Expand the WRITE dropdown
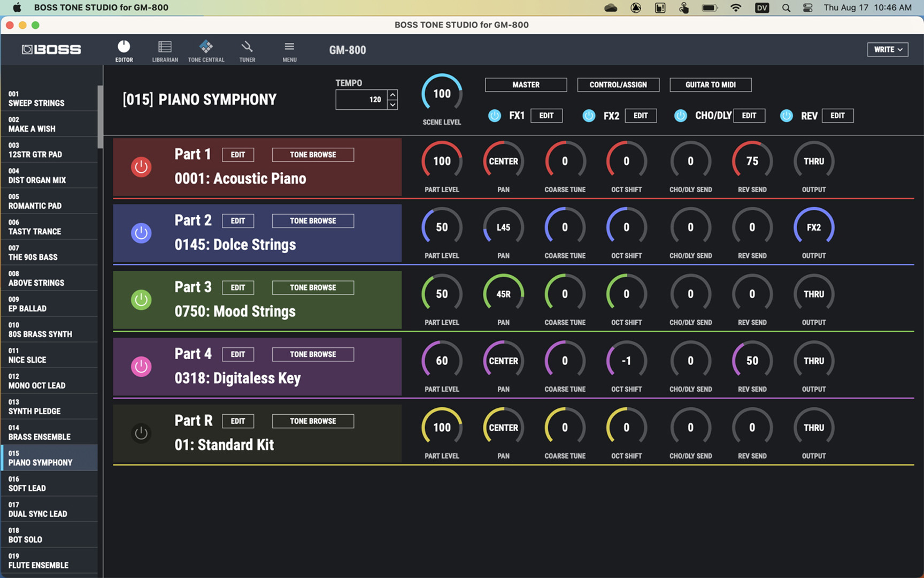Screen dimensions: 924x578 888,49
